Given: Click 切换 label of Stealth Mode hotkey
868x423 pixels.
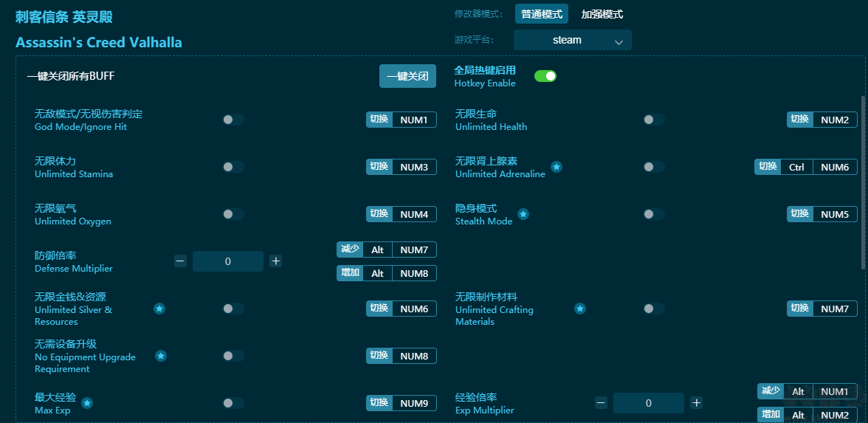Looking at the screenshot, I should coord(800,214).
